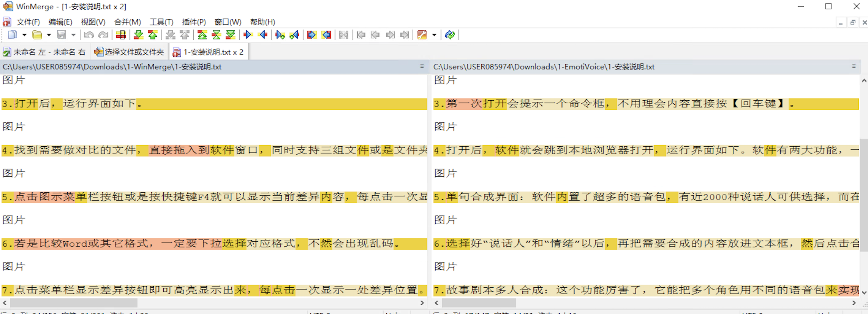Jump to First Difference icon
868x314 pixels.
point(202,35)
